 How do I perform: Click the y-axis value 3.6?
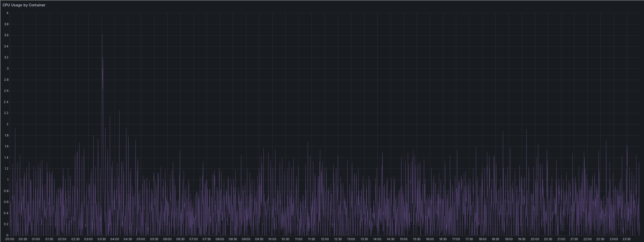coord(7,35)
